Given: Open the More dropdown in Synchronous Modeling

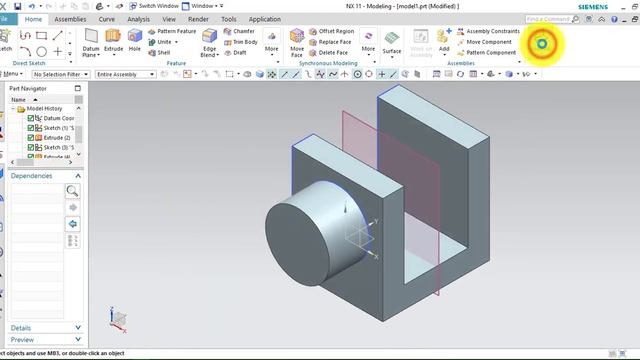Looking at the screenshot, I should (x=368, y=43).
